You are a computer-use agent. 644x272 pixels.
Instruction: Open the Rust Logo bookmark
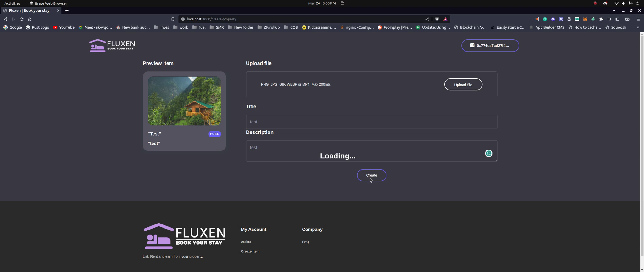[x=37, y=27]
